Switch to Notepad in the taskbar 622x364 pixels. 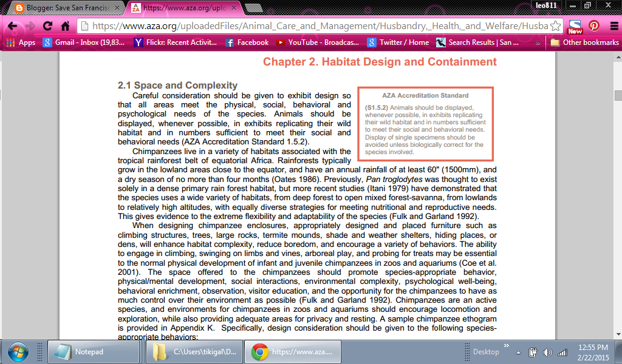coord(94,352)
